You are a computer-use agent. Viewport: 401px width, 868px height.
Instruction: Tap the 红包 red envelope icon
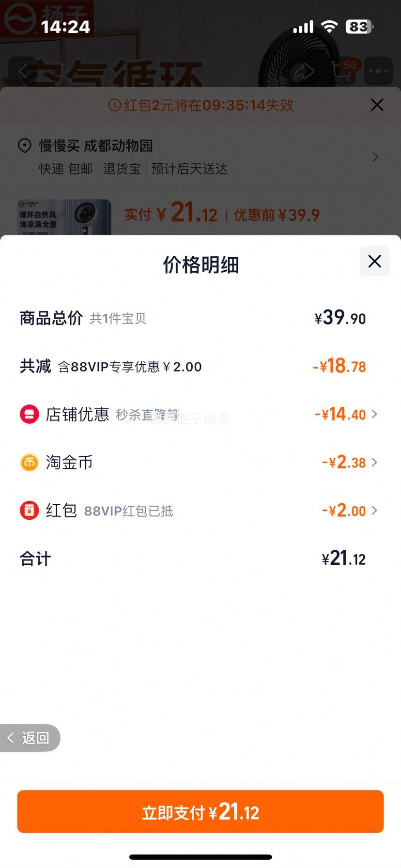click(x=29, y=511)
